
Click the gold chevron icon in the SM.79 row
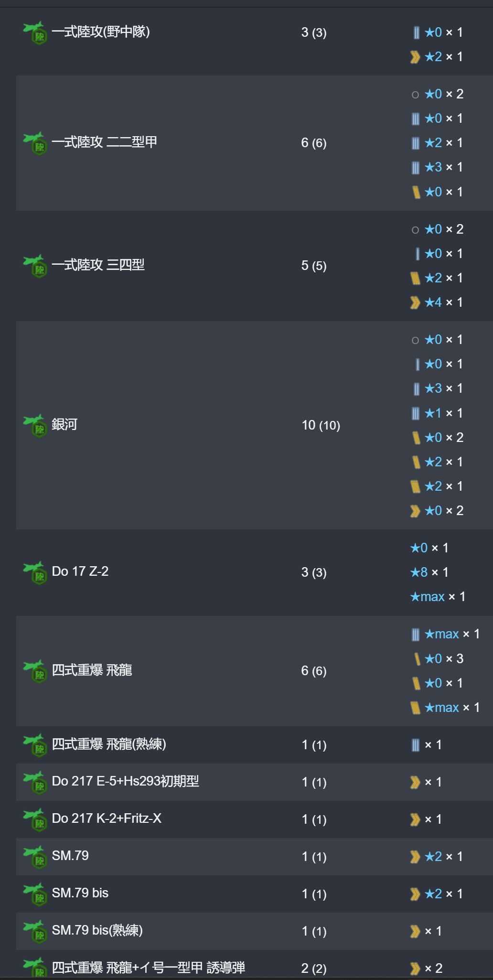(415, 857)
